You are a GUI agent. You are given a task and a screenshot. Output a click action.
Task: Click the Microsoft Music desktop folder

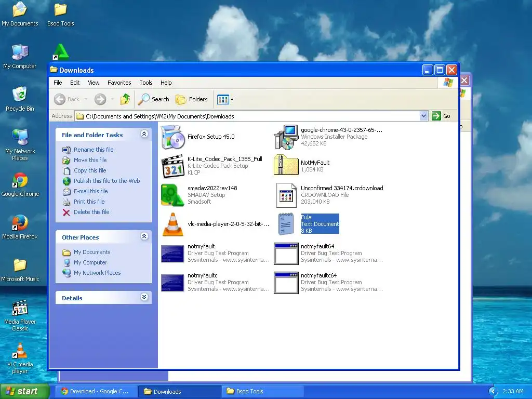[x=20, y=270]
